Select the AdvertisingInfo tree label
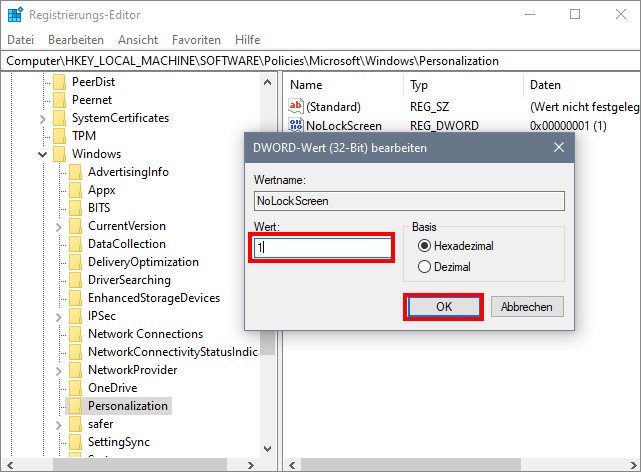 tap(128, 172)
